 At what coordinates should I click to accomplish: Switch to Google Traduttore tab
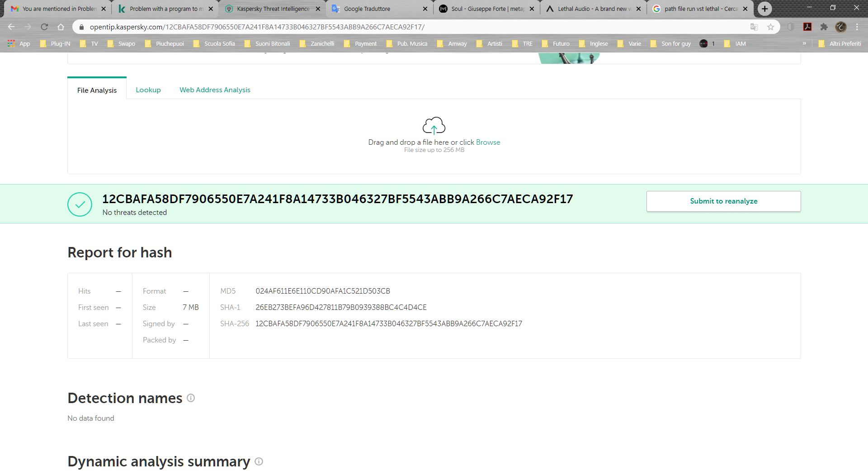pyautogui.click(x=379, y=9)
